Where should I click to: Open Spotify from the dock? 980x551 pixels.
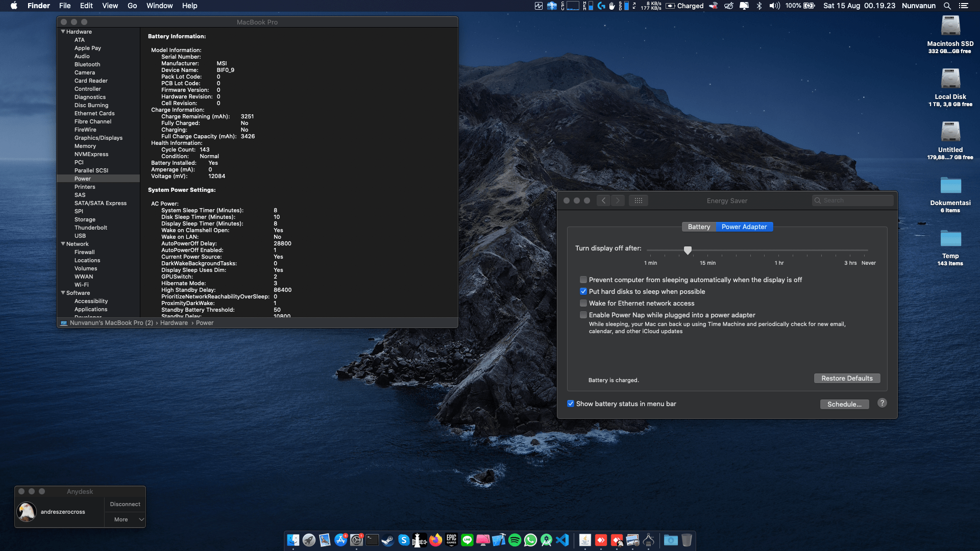click(514, 540)
